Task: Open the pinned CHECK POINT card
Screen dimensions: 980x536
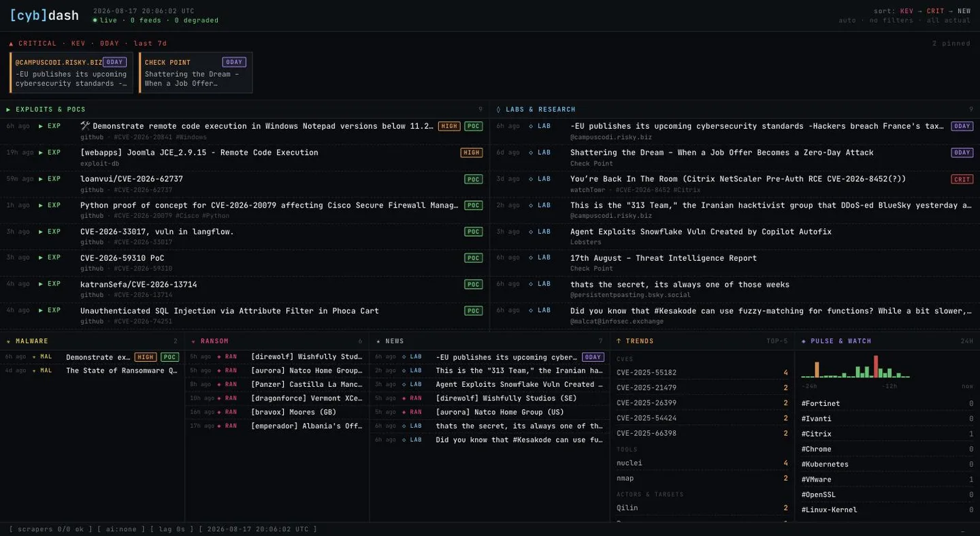Action: (x=196, y=72)
